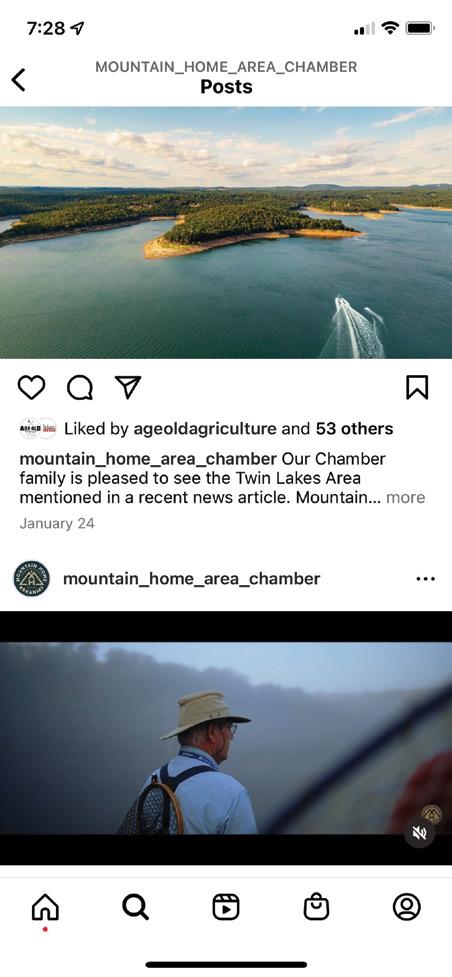Open the Search tab with the magnifying glass
The image size is (452, 977).
135,907
